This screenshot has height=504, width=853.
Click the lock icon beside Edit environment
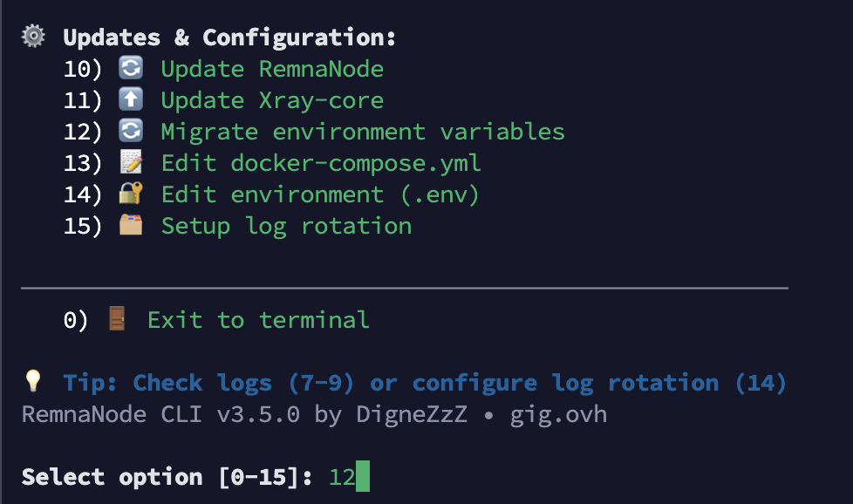tap(131, 194)
